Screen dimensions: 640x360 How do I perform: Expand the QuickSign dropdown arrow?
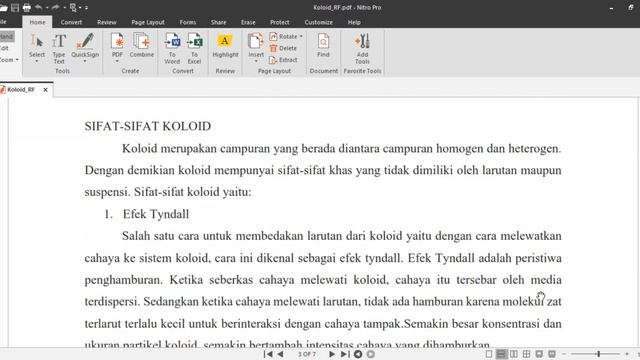pos(85,61)
